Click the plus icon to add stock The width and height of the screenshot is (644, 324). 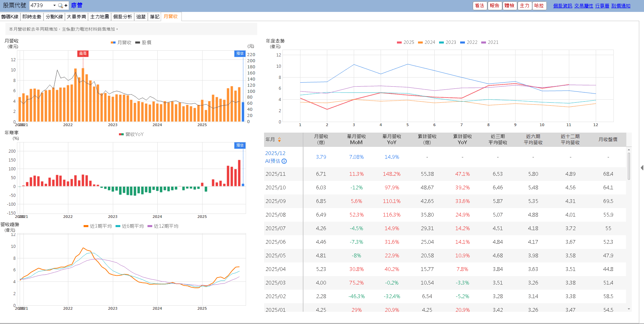click(x=66, y=5)
